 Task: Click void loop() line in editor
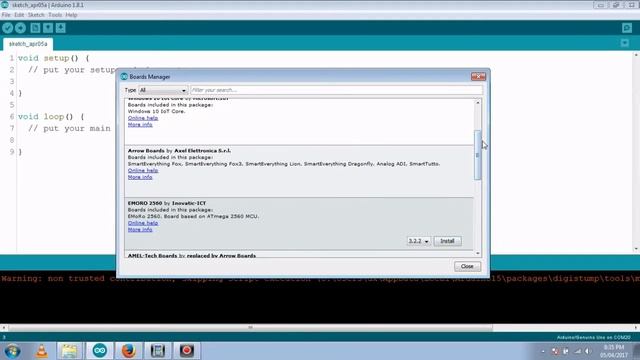tap(51, 116)
